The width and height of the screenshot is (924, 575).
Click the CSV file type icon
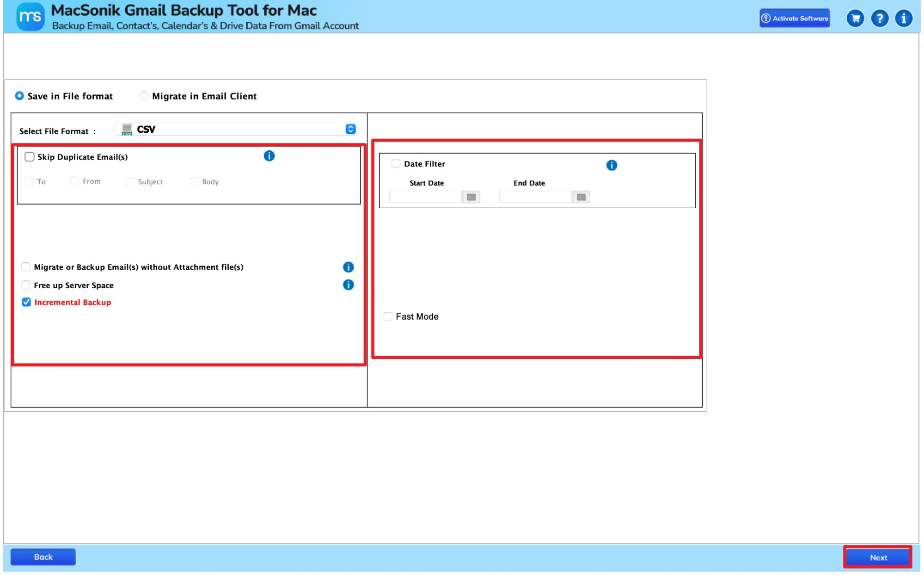127,130
